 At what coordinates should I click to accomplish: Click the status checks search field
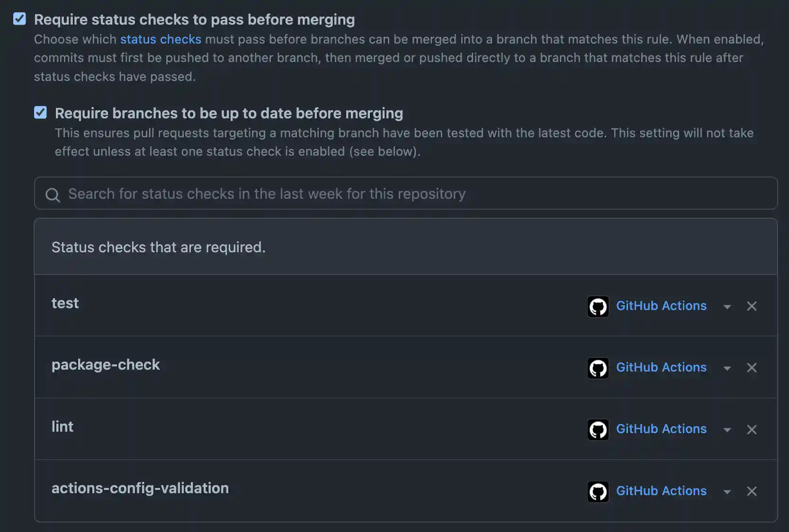pyautogui.click(x=332, y=194)
